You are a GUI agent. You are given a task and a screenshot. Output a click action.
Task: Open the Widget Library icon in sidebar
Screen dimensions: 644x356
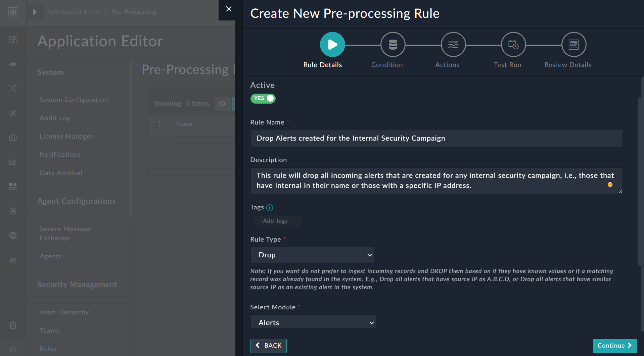[13, 187]
